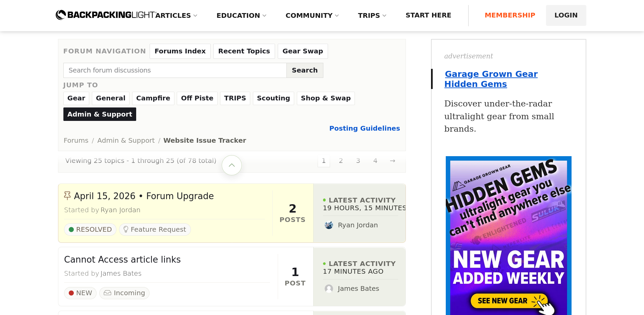This screenshot has width=644, height=315.
Task: Click the red dot in NEW tag
Action: [71, 293]
